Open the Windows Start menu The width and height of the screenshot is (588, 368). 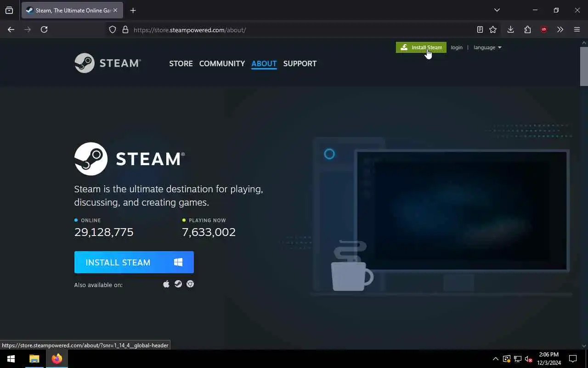11,359
